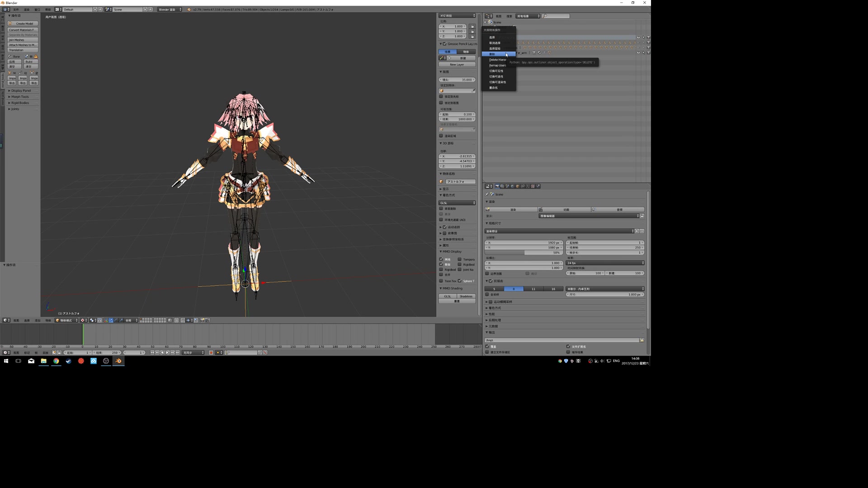The image size is (868, 488).
Task: Click the rotate manipulator arc icon
Action: coord(116,320)
